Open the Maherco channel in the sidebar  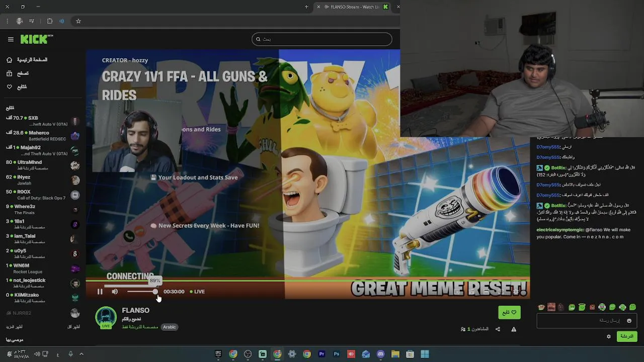(x=43, y=136)
